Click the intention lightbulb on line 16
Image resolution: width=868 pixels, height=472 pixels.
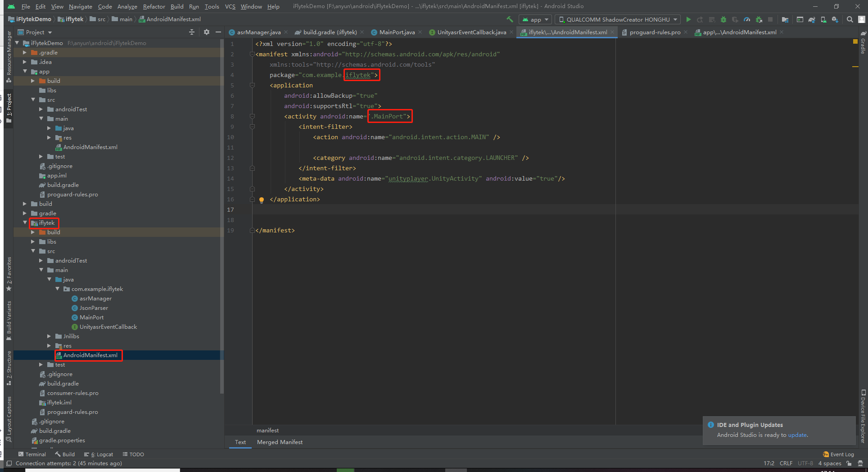(262, 200)
